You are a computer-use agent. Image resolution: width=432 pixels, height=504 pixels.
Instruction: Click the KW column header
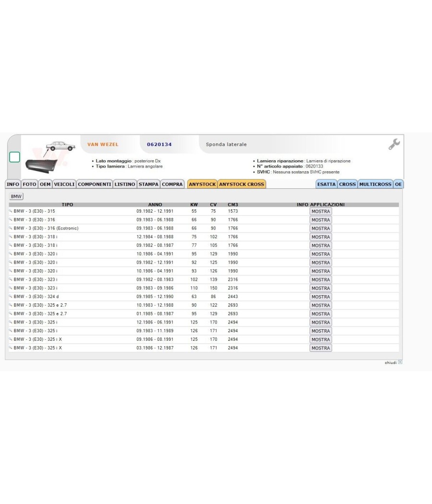click(x=194, y=204)
